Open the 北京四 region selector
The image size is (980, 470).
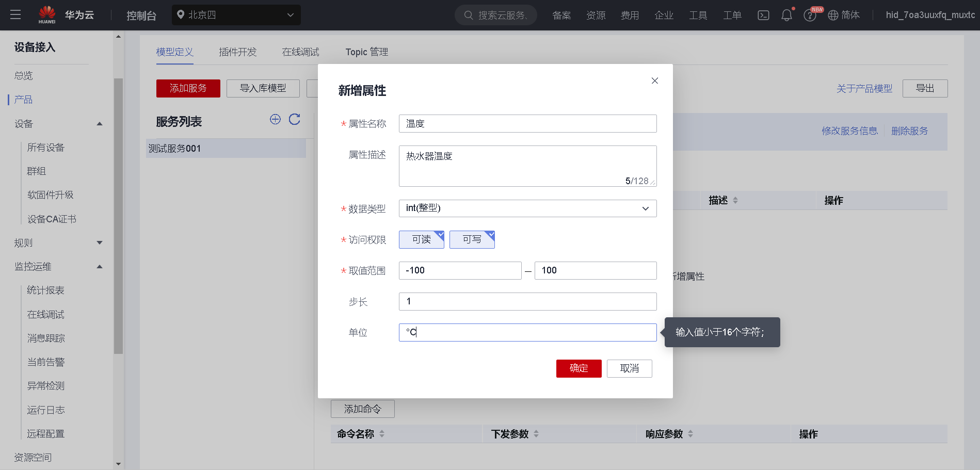(x=236, y=15)
